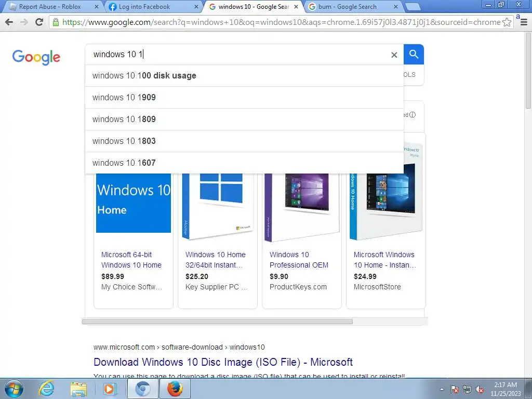The height and width of the screenshot is (399, 532).
Task: Select the windows 10 - Google Search tab
Action: tap(254, 6)
